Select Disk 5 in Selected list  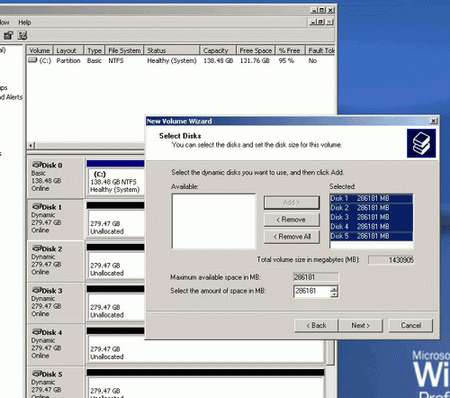click(x=371, y=236)
